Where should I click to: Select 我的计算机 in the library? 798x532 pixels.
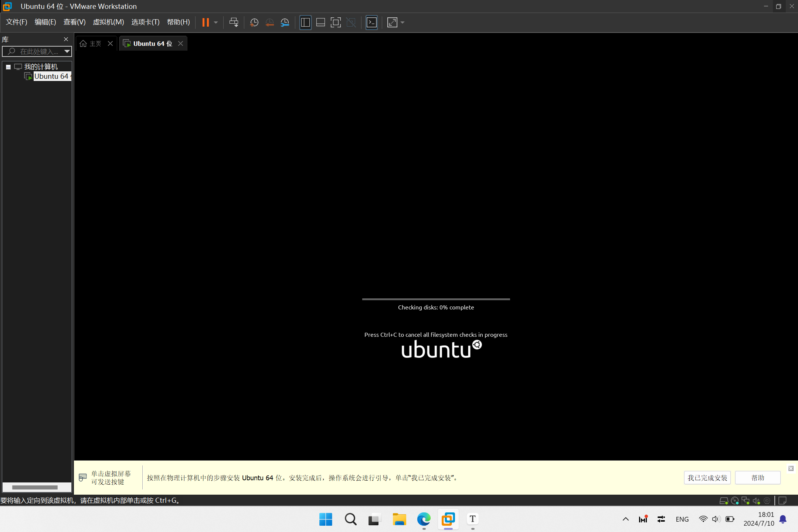[41, 67]
